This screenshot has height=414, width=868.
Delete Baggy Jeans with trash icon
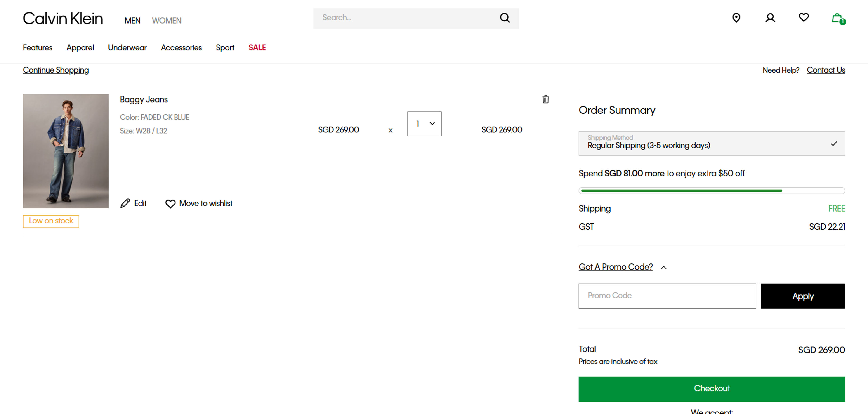[x=545, y=99]
